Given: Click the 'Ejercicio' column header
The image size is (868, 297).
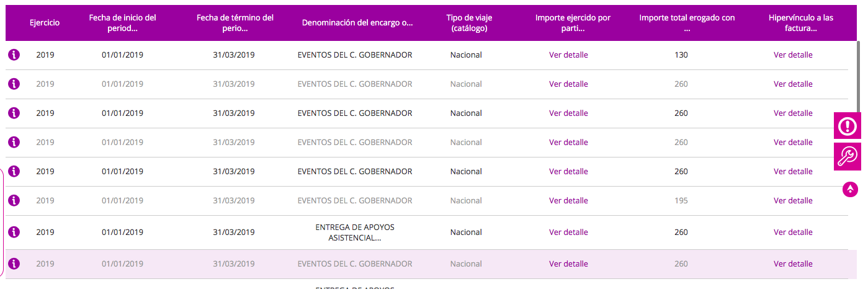Looking at the screenshot, I should tap(45, 23).
